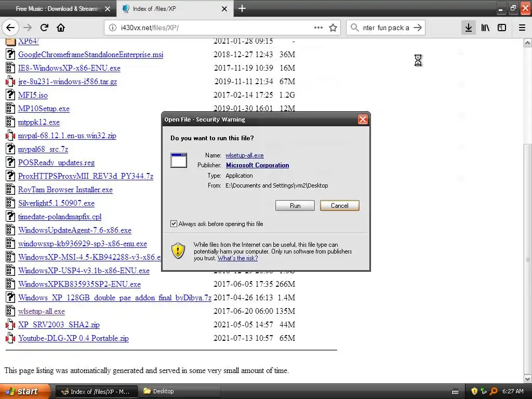This screenshot has height=399, width=532.
Task: Open the Downloads arrow panel
Action: point(469,28)
